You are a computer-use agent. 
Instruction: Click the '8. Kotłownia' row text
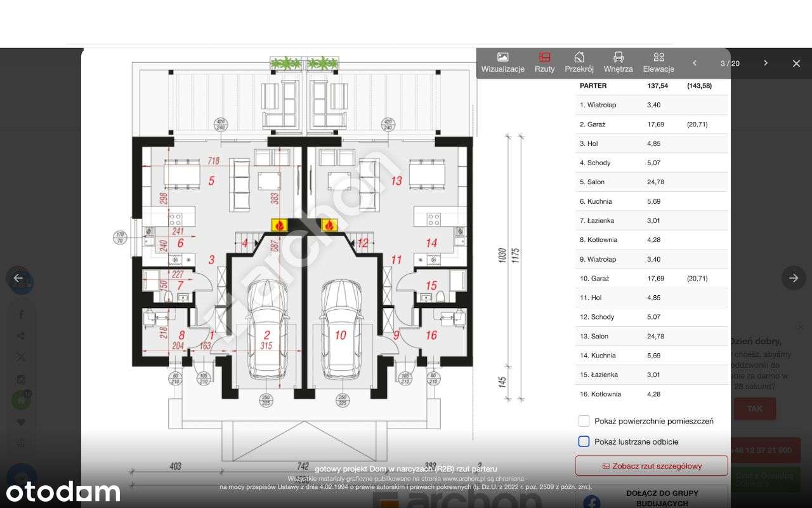click(x=598, y=240)
